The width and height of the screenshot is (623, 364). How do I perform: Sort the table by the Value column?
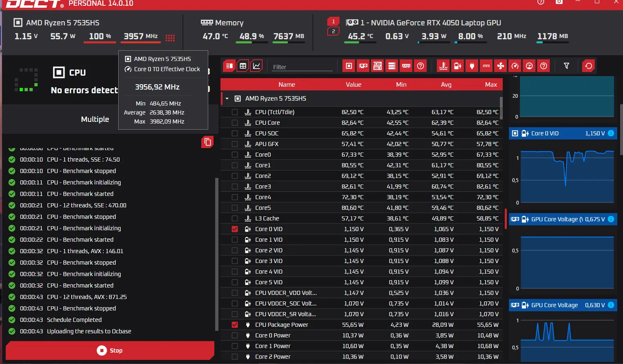click(x=353, y=85)
